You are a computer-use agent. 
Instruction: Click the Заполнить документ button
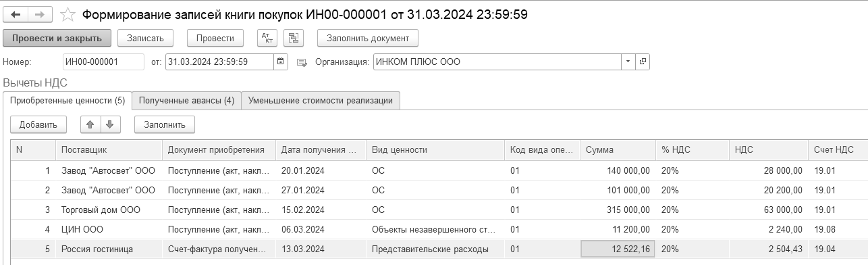coord(368,38)
